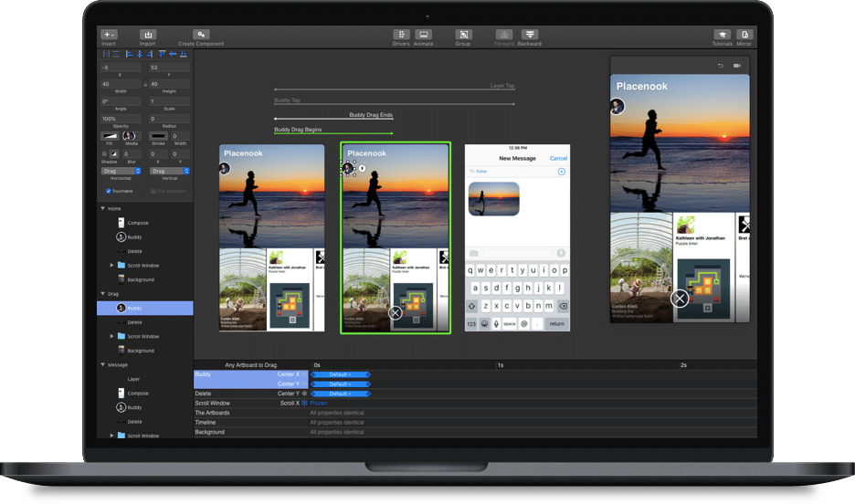Click the lightning event icon on Drag artboard
The width and height of the screenshot is (855, 504).
pyautogui.click(x=362, y=168)
